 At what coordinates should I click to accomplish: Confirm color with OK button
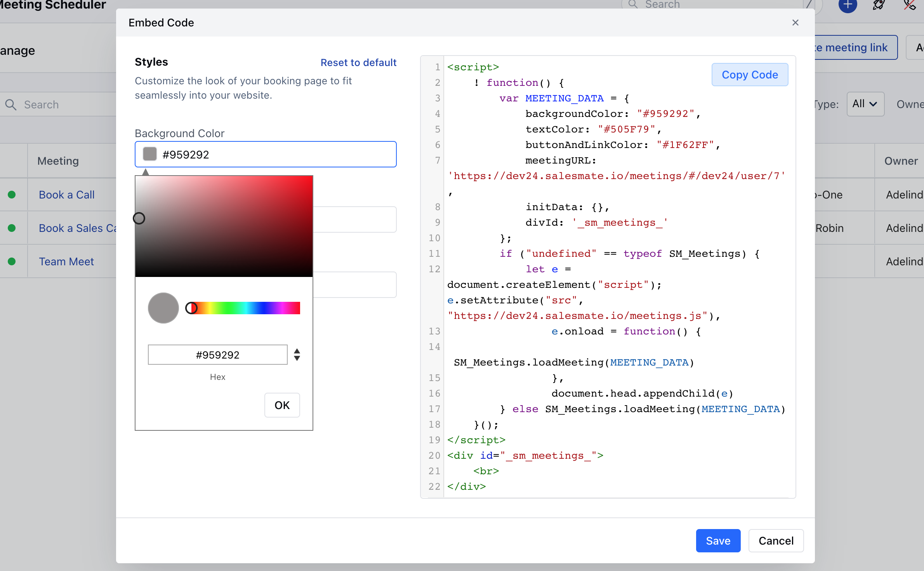[282, 405]
